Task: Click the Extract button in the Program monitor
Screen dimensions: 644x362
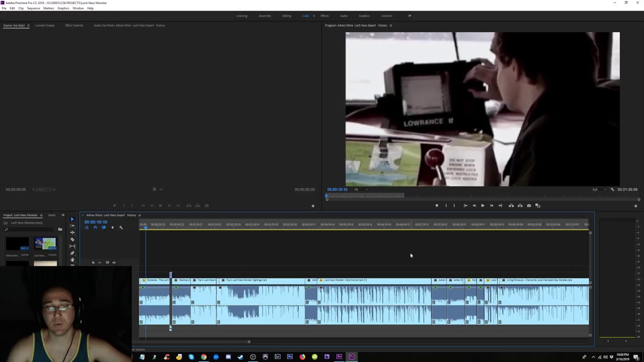Action: [520, 206]
